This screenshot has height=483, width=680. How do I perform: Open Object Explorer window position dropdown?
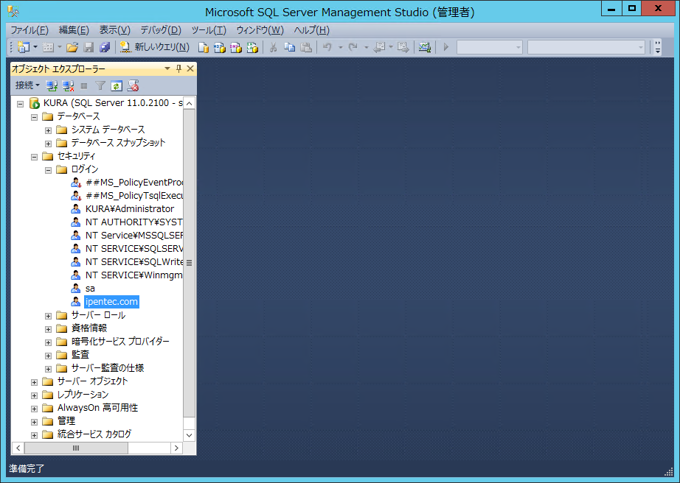(x=167, y=69)
